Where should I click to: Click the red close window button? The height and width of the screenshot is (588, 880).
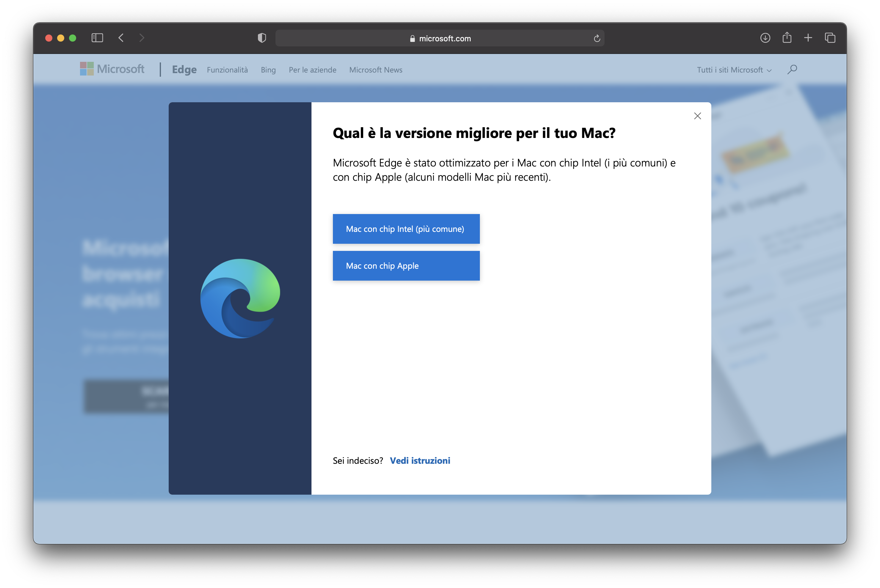tap(49, 38)
